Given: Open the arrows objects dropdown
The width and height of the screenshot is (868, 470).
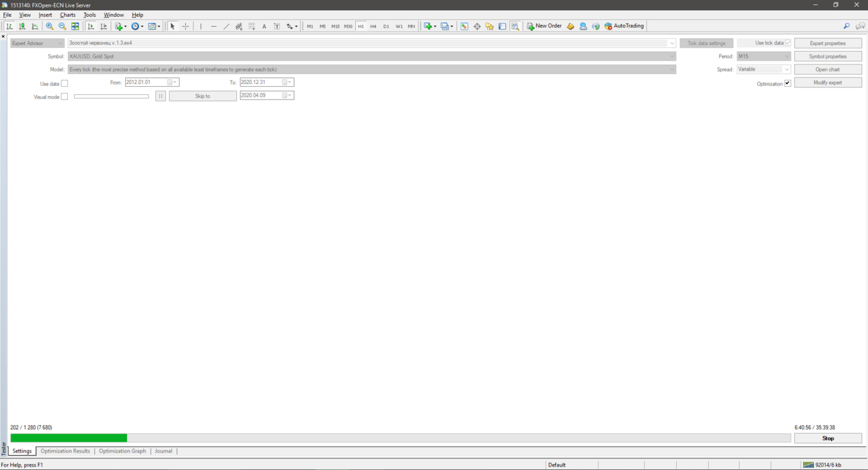Looking at the screenshot, I should click(292, 26).
